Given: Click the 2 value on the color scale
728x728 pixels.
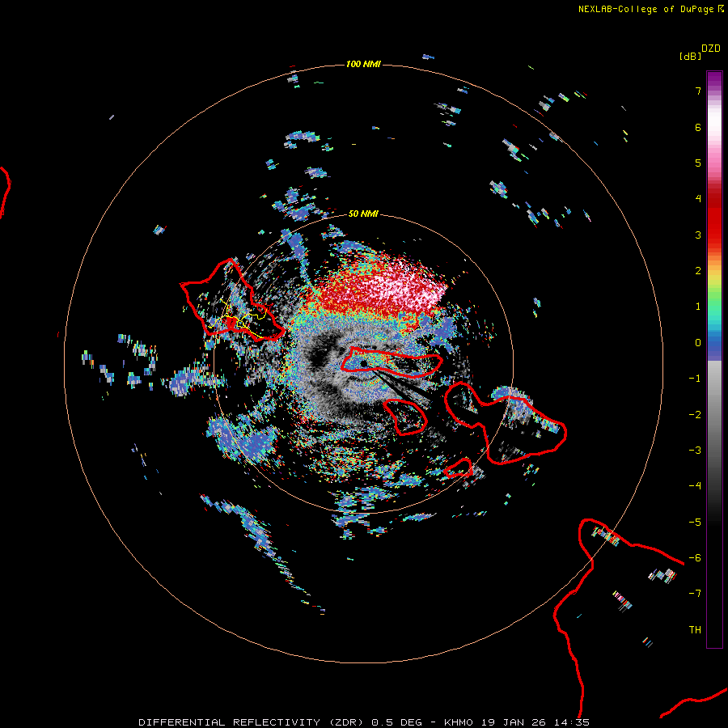Looking at the screenshot, I should (698, 271).
